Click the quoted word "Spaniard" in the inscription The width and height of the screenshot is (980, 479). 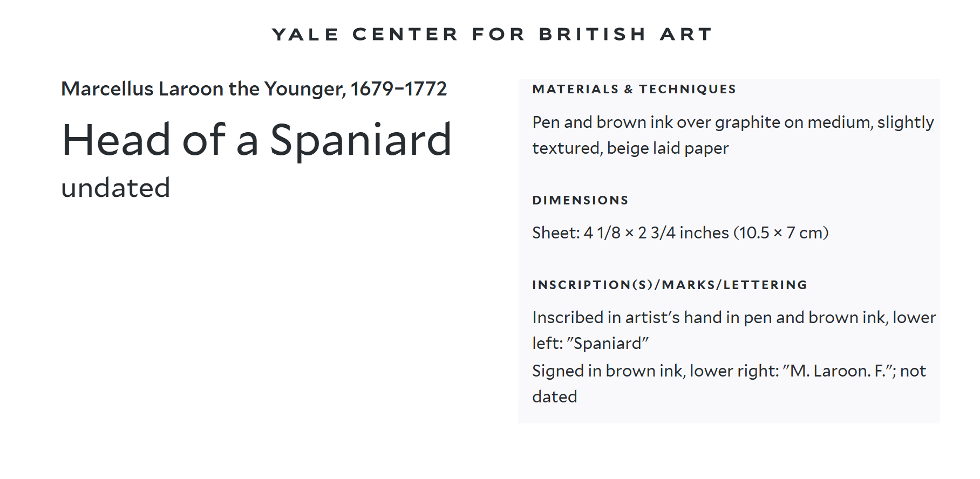pos(608,344)
